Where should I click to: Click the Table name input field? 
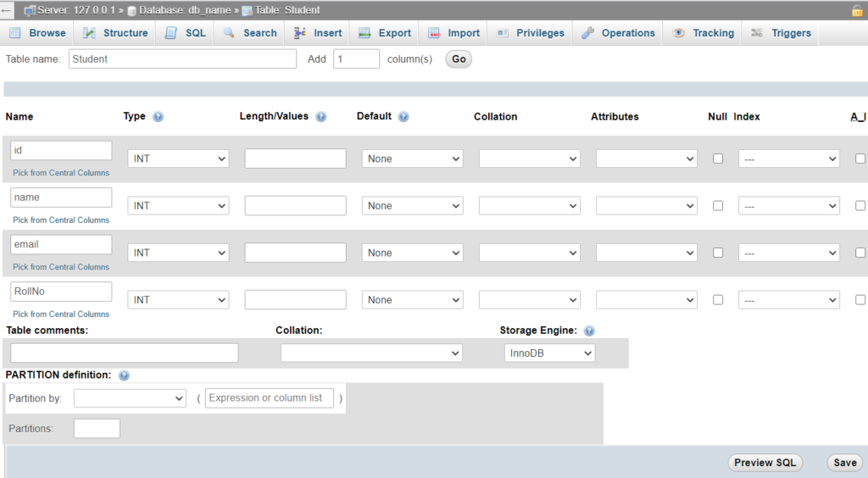[x=183, y=59]
